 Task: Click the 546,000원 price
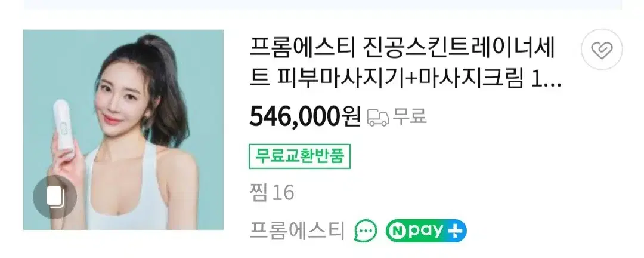click(x=305, y=117)
